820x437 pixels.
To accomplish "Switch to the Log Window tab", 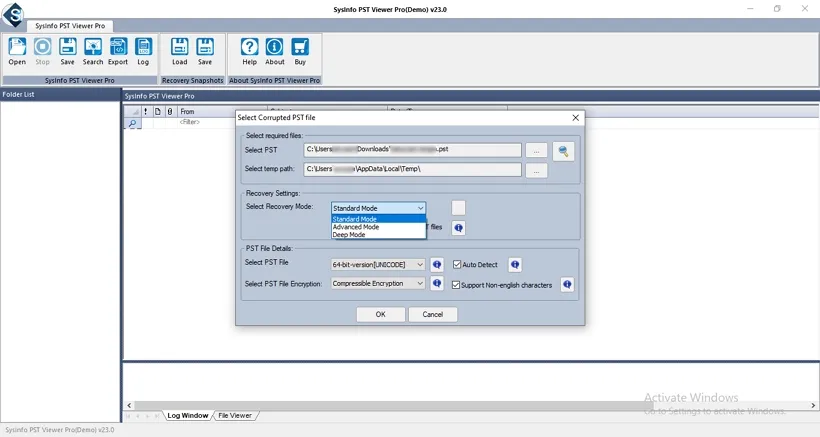I will pos(188,416).
